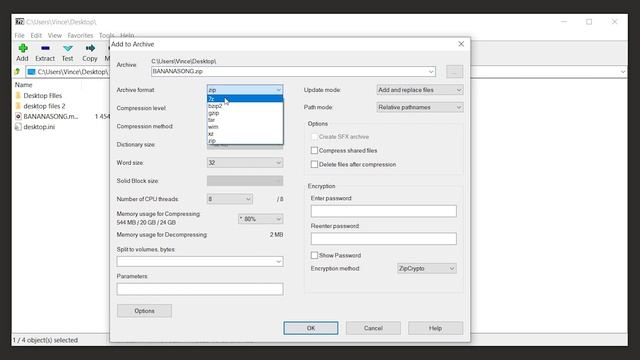
Task: Toggle the Show Password checkbox
Action: (314, 256)
